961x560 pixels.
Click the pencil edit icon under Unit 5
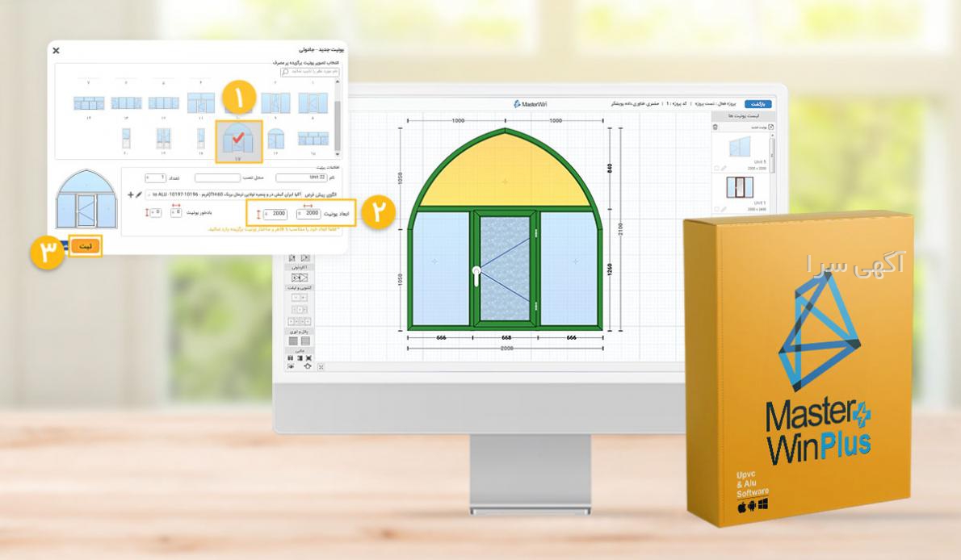pyautogui.click(x=724, y=168)
